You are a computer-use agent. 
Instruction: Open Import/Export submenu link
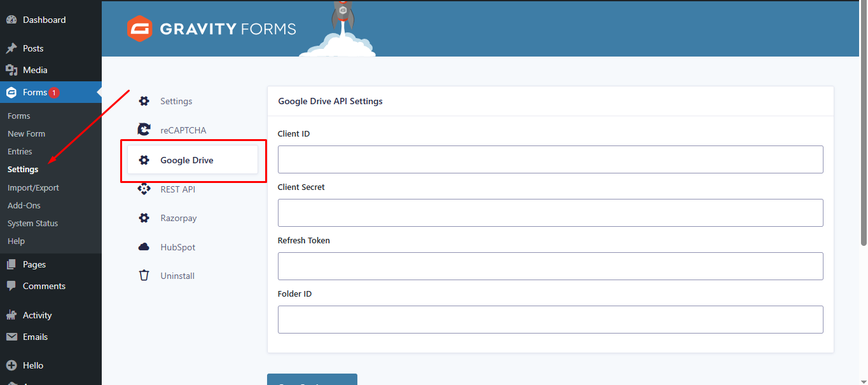pos(33,187)
